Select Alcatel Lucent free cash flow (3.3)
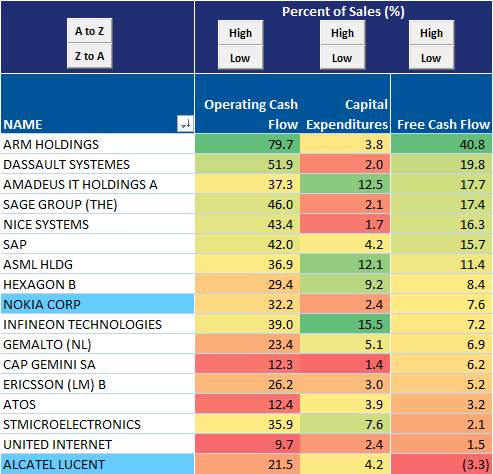 coord(441,464)
